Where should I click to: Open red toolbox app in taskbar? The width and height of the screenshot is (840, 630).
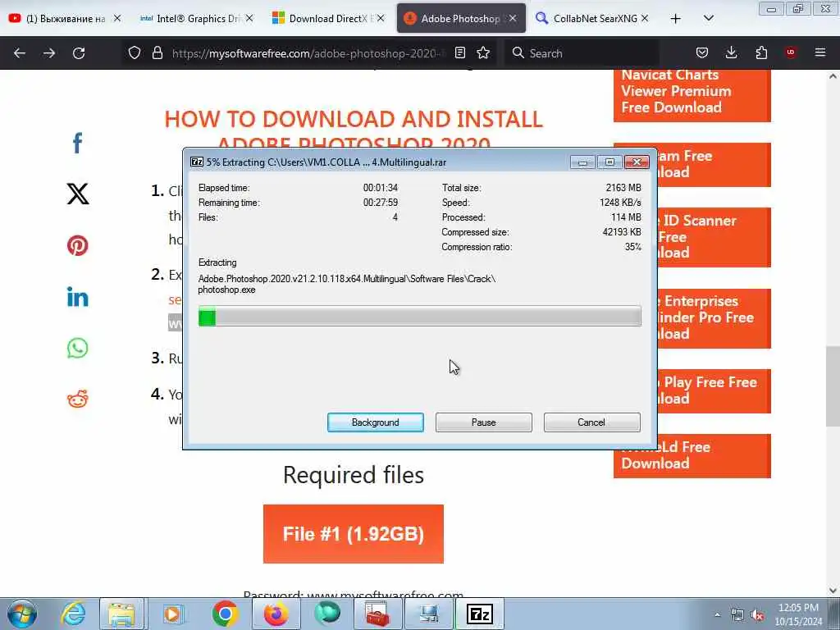377,614
